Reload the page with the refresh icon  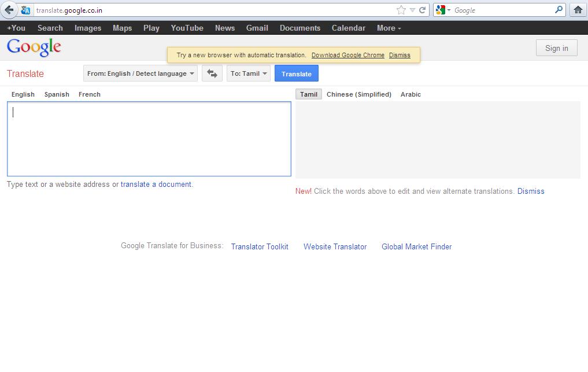pyautogui.click(x=422, y=10)
